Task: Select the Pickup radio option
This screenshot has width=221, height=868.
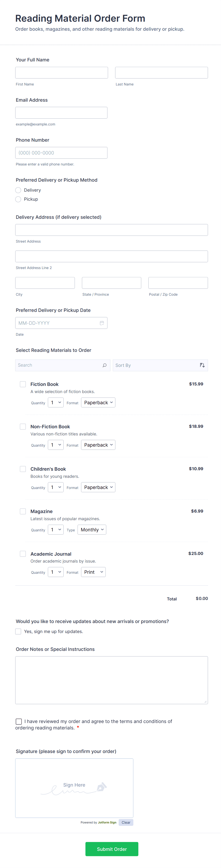Action: click(x=19, y=199)
